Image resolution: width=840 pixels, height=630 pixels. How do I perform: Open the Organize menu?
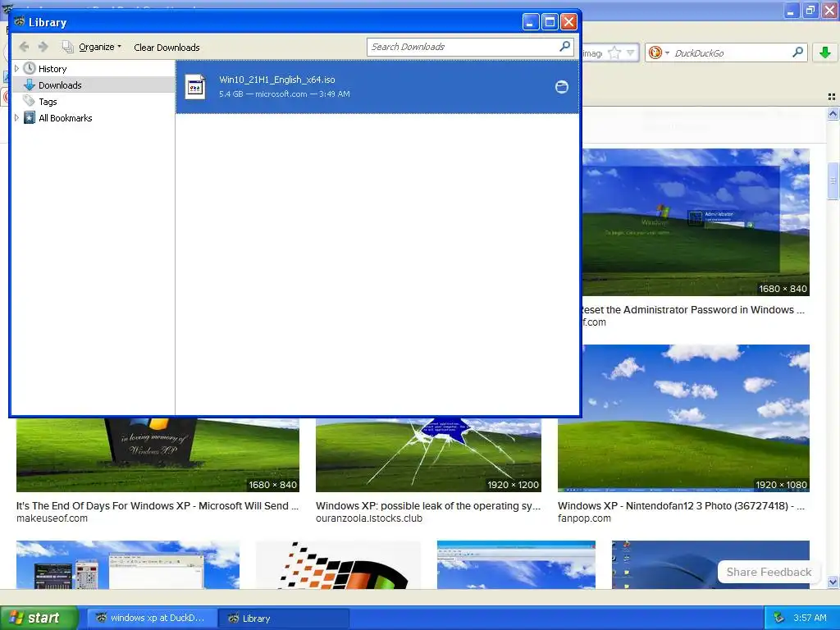[100, 47]
